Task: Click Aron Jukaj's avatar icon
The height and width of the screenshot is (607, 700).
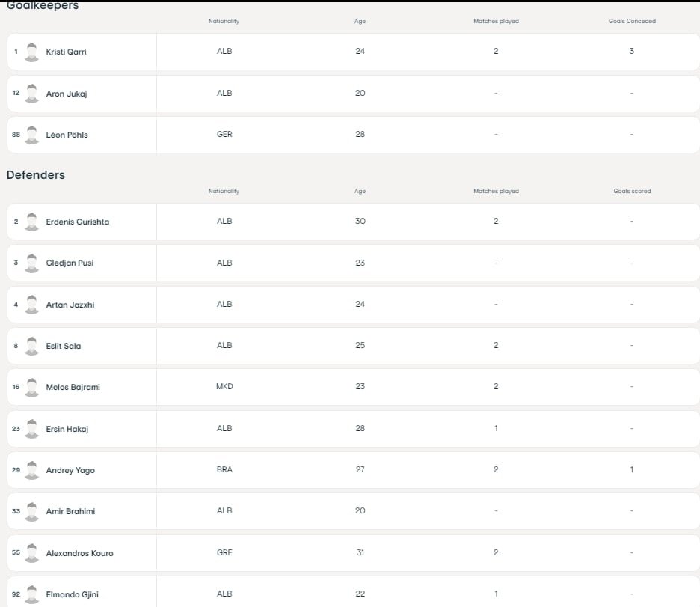Action: [31, 94]
